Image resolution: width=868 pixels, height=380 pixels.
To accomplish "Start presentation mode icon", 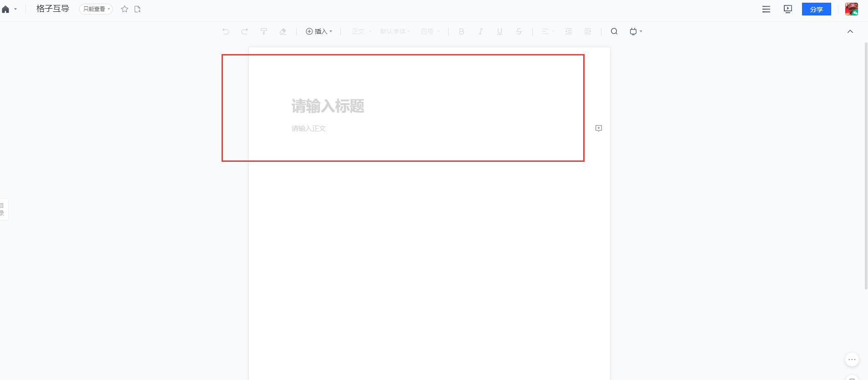I will [788, 9].
